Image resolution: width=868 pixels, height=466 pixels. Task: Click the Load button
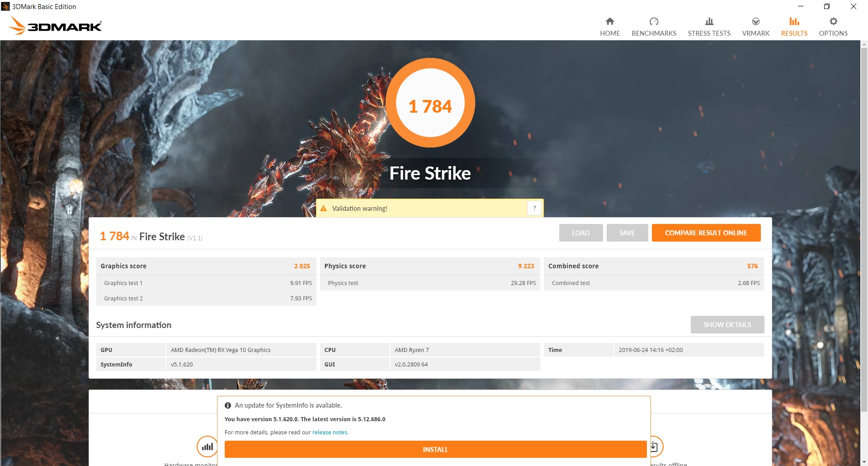pyautogui.click(x=581, y=233)
